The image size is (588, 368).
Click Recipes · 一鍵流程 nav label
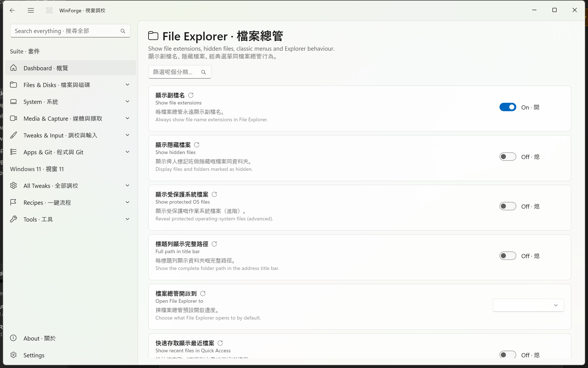(47, 202)
